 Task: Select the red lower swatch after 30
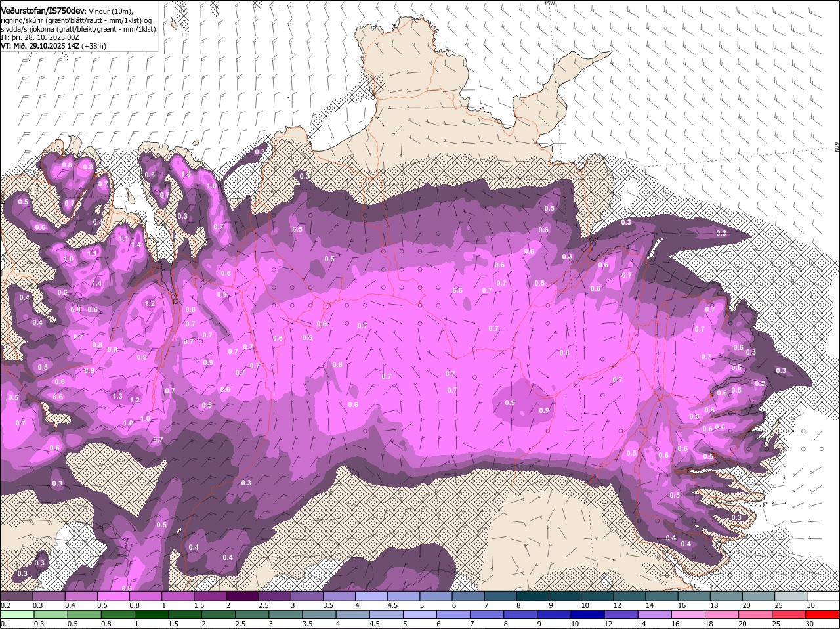point(823,615)
